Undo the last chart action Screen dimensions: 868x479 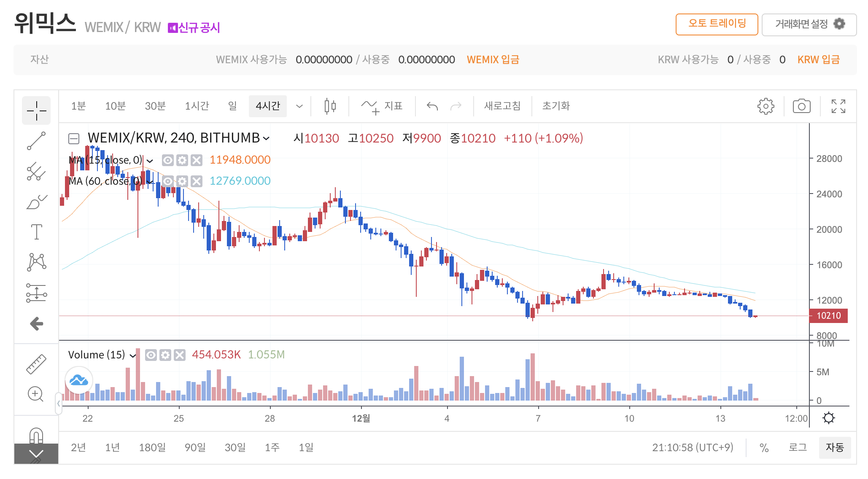tap(432, 106)
